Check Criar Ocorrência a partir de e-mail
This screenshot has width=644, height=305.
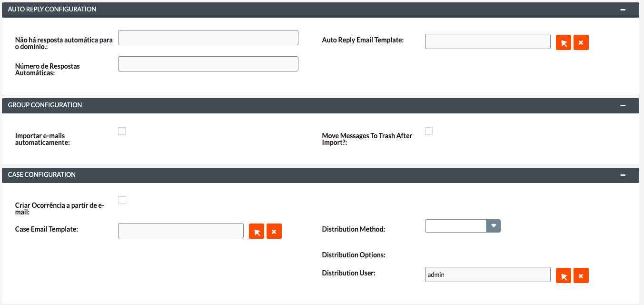click(x=122, y=200)
